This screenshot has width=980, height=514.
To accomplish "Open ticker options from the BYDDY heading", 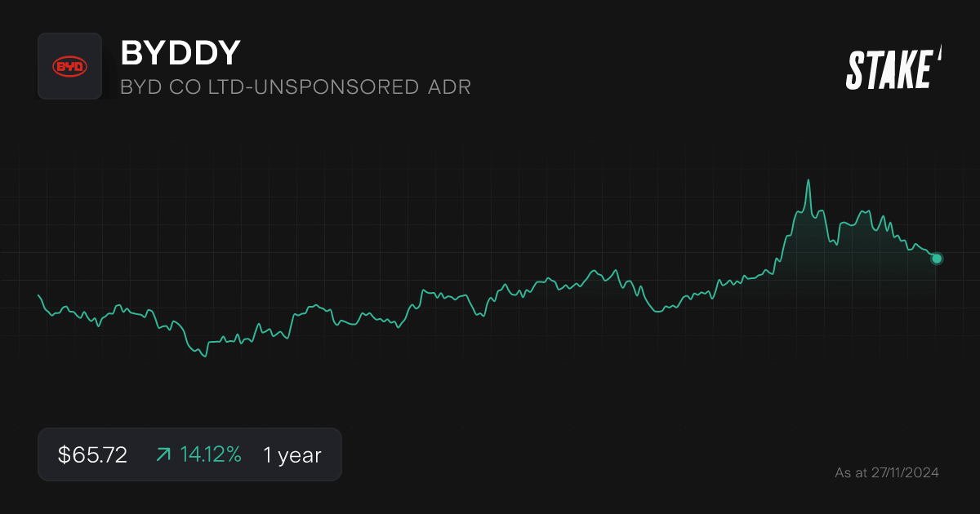I will point(180,53).
